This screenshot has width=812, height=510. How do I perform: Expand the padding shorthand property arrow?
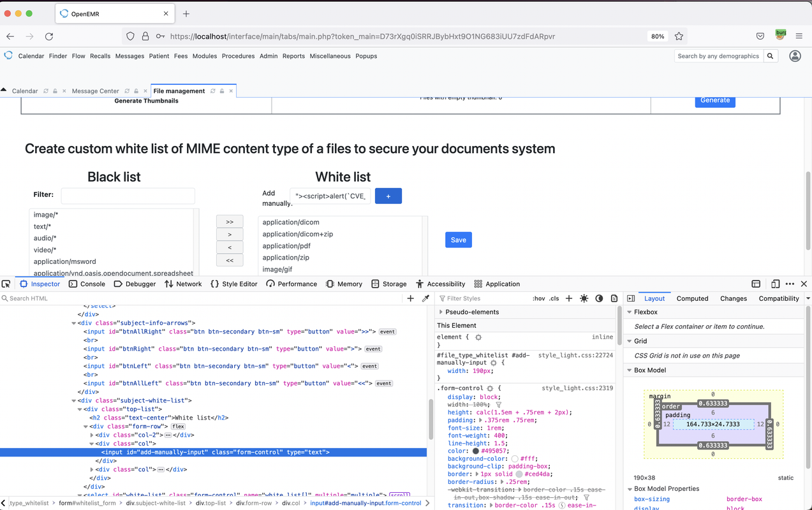click(x=480, y=420)
